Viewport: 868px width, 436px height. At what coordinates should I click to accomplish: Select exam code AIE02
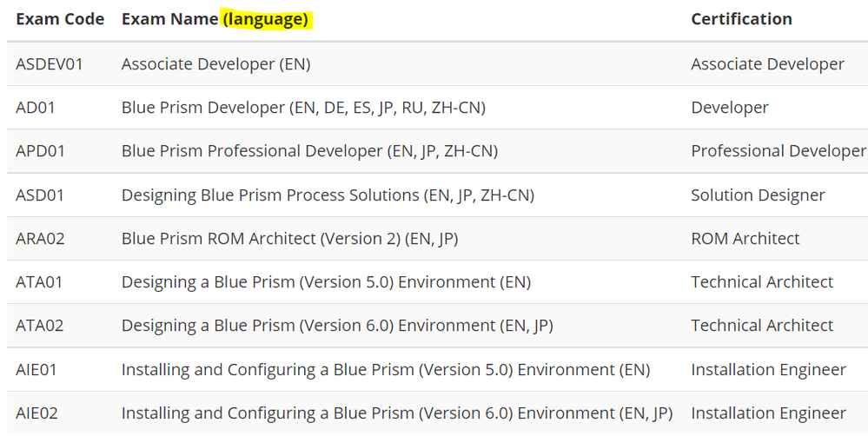click(37, 413)
